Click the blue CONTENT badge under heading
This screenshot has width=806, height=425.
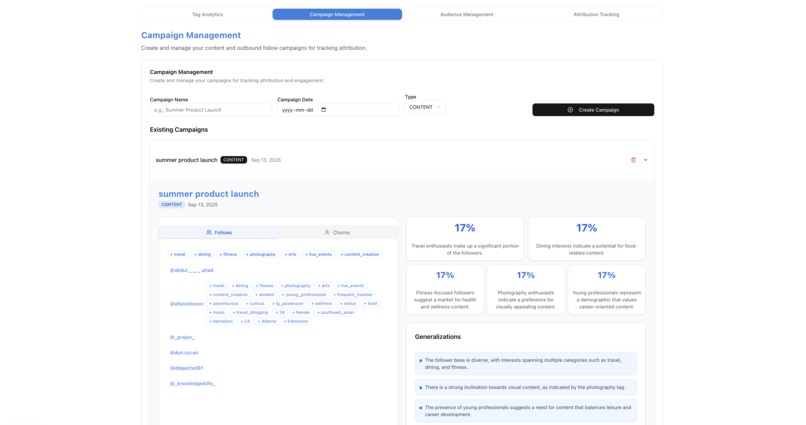tap(172, 205)
